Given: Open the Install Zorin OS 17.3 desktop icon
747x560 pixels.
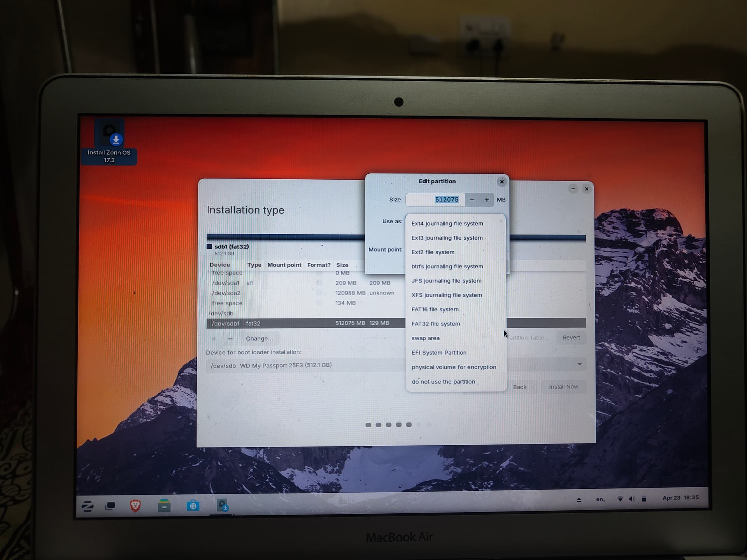Looking at the screenshot, I should (109, 142).
